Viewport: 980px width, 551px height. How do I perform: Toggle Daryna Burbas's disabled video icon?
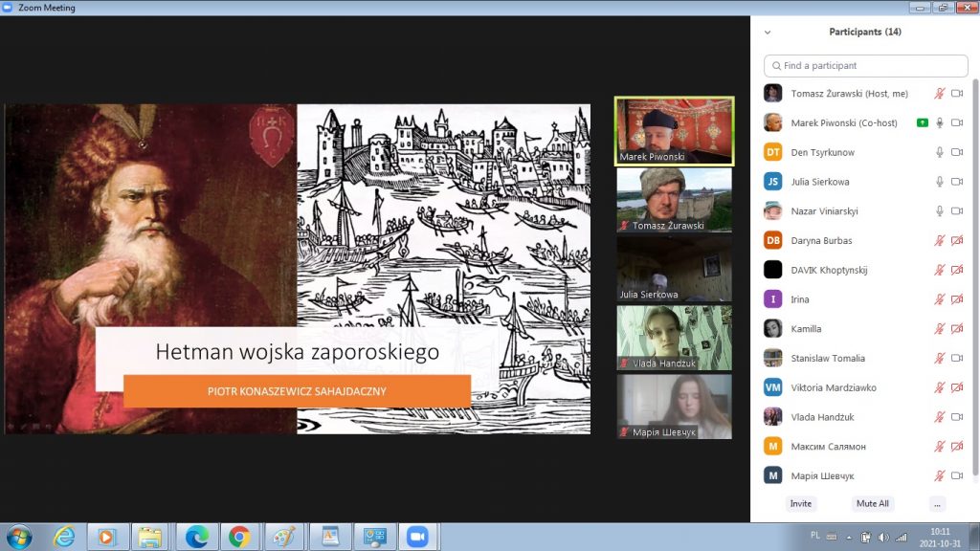956,241
